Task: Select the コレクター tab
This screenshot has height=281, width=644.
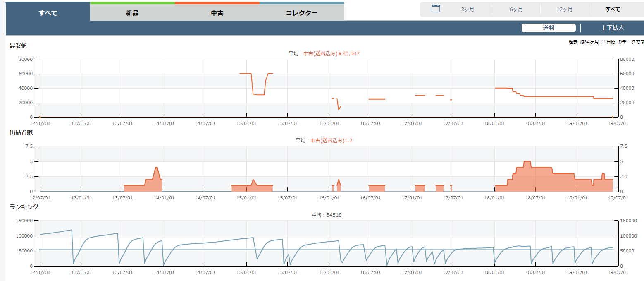Action: click(302, 13)
